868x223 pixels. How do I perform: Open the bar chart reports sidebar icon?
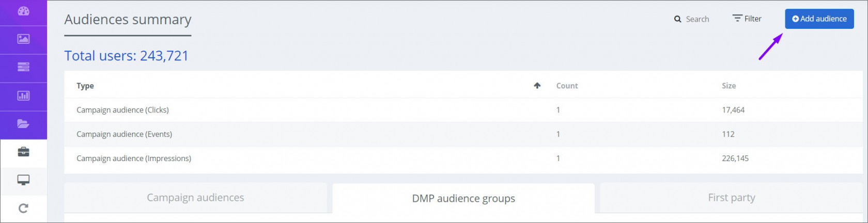[23, 95]
